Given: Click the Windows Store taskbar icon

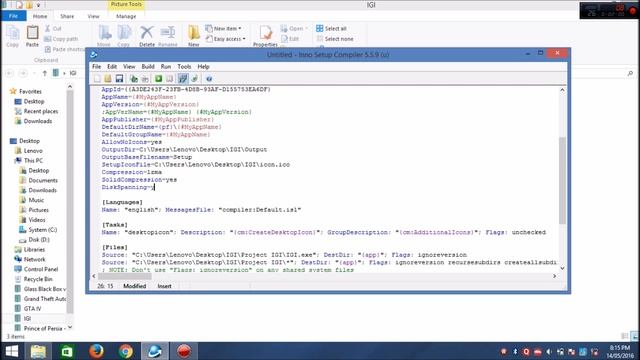Looking at the screenshot, I should pyautogui.click(x=67, y=351).
